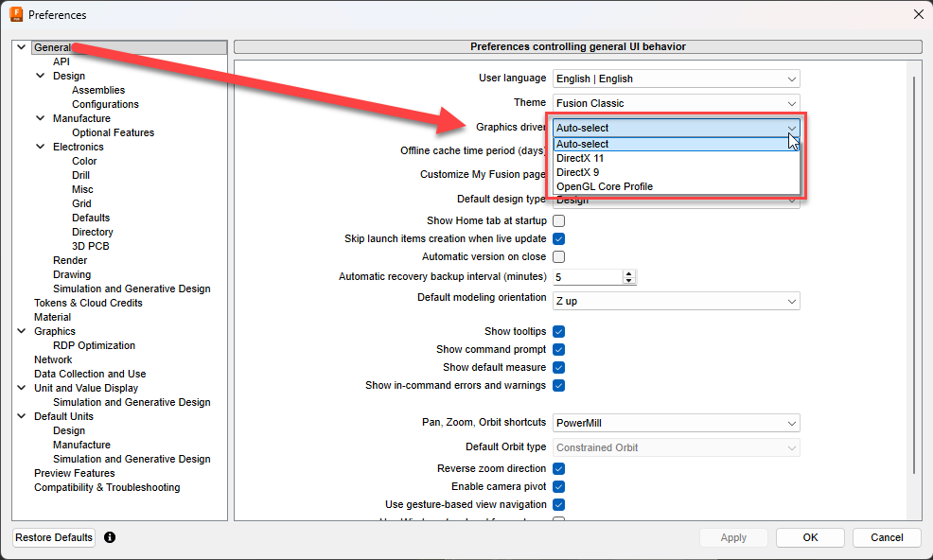Open the Preview Features preferences page
The width and height of the screenshot is (933, 560).
pyautogui.click(x=74, y=473)
